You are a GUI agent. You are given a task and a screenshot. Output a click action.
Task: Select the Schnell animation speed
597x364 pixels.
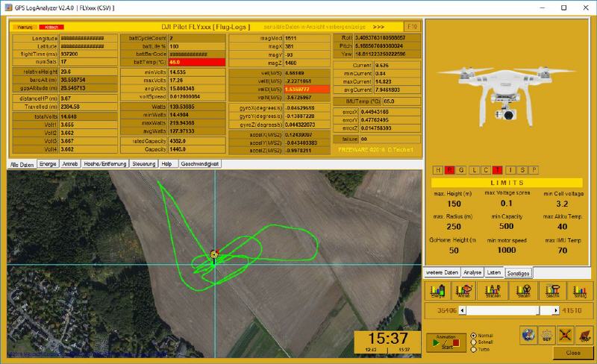474,342
